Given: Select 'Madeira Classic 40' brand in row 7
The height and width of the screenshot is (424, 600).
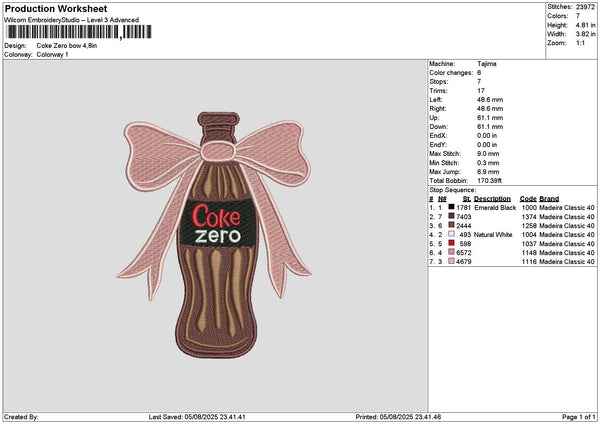Looking at the screenshot, I should (x=567, y=262).
